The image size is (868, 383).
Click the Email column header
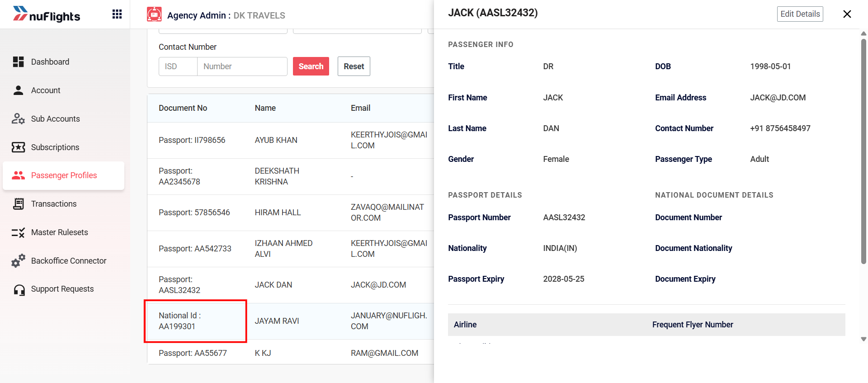(x=360, y=108)
